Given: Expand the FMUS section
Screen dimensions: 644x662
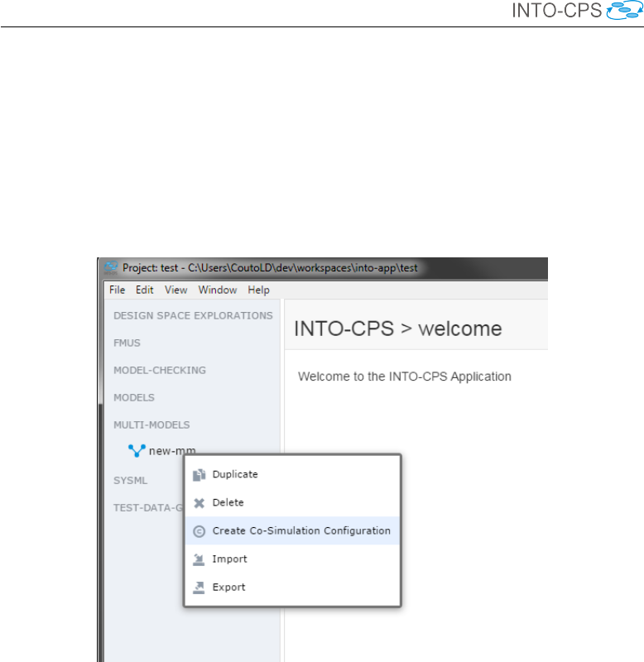Looking at the screenshot, I should (127, 343).
